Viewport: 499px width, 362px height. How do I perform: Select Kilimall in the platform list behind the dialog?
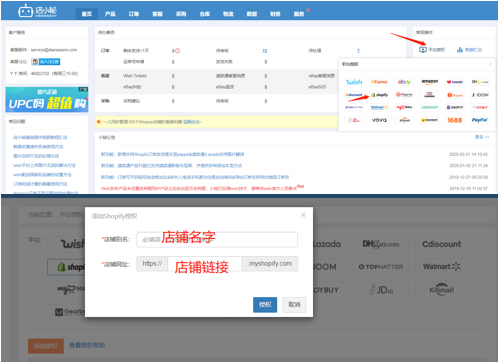coord(442,290)
